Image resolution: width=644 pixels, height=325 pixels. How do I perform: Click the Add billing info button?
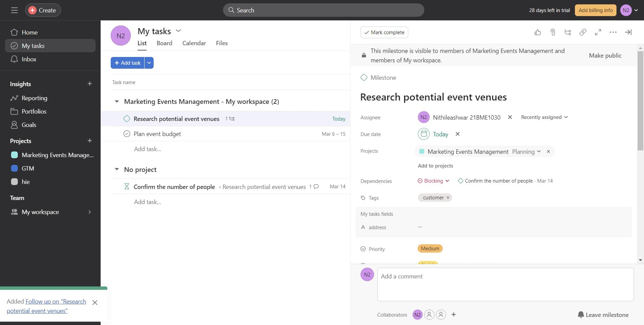pos(595,10)
